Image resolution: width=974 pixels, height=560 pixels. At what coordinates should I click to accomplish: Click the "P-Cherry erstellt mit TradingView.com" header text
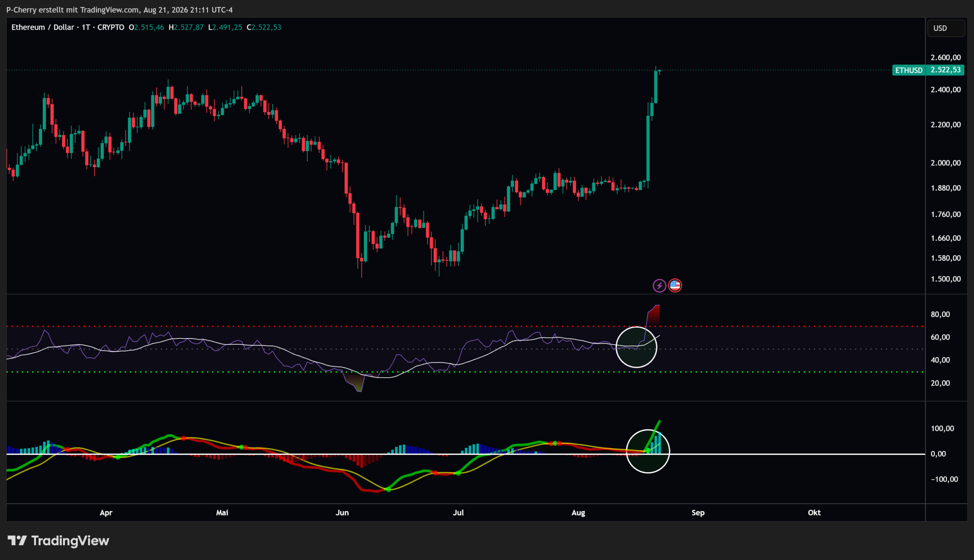(x=73, y=10)
